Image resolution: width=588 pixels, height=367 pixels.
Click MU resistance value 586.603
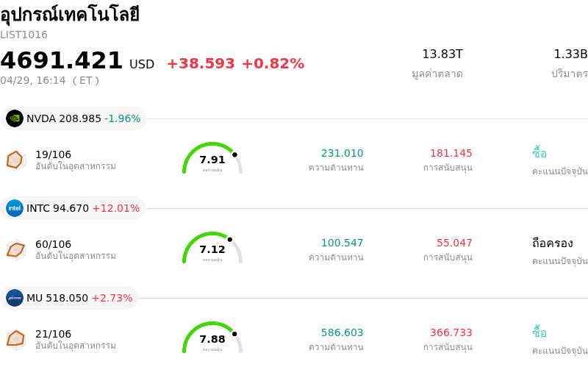(x=342, y=332)
